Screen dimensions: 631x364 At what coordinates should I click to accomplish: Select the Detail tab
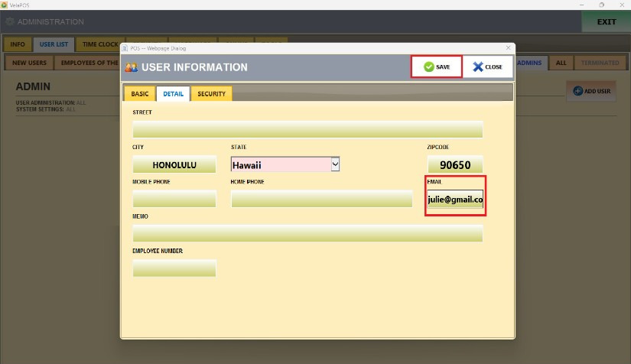tap(173, 94)
